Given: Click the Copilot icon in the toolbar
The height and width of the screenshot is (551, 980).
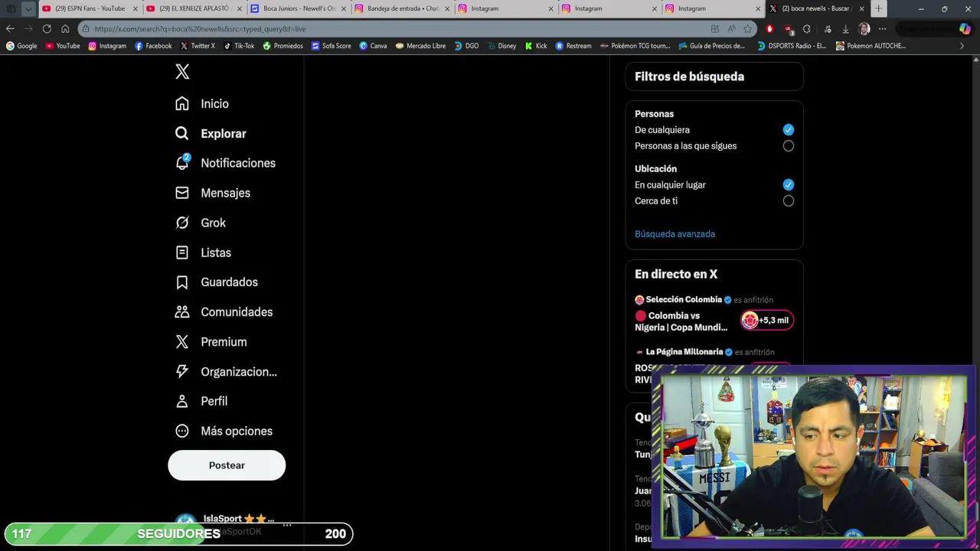Looking at the screenshot, I should pyautogui.click(x=965, y=29).
